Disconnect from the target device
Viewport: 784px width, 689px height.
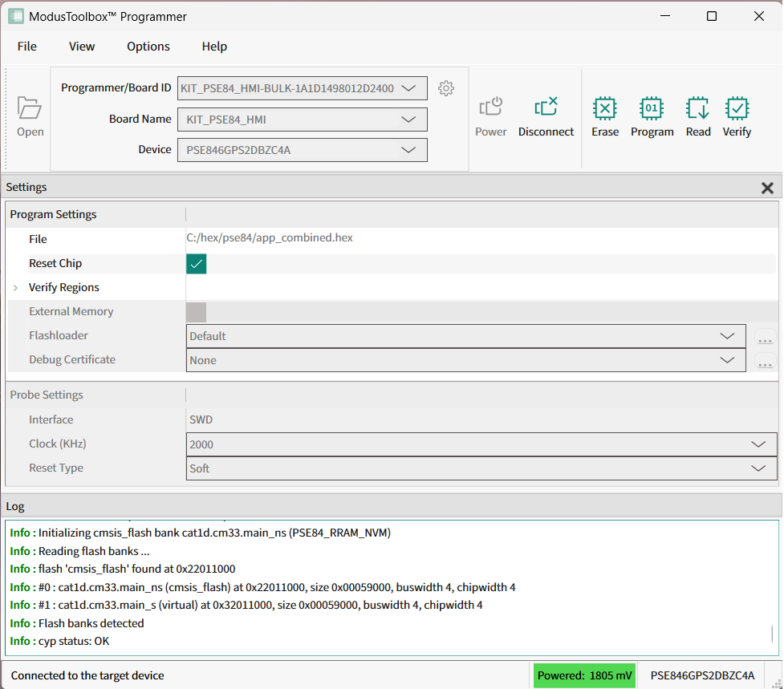(546, 117)
